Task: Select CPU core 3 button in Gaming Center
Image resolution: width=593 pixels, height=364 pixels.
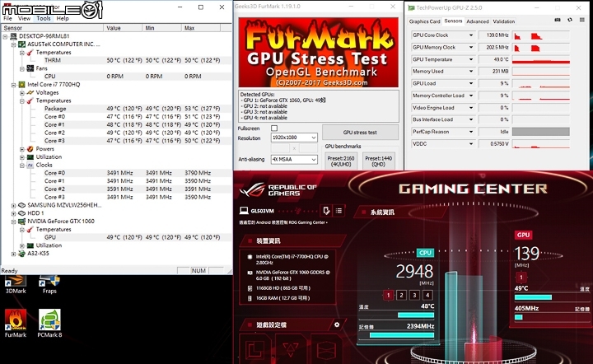Action: (414, 295)
